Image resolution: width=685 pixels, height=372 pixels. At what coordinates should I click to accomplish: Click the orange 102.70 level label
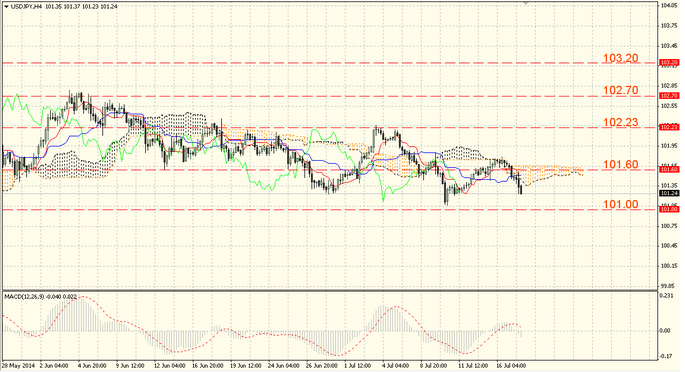coord(621,90)
